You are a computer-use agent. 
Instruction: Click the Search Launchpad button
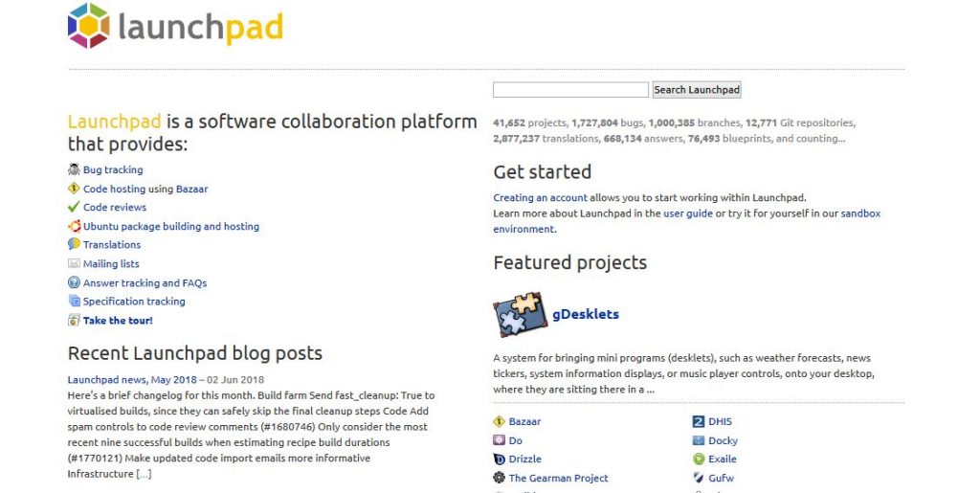coord(697,90)
